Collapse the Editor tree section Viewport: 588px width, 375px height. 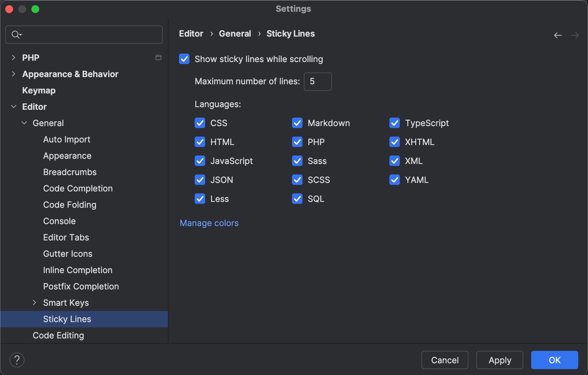[x=13, y=106]
